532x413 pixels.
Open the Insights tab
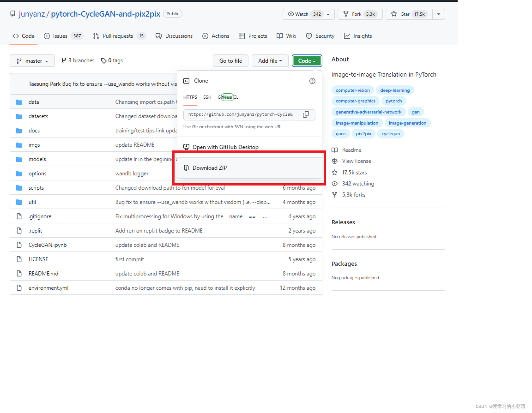(358, 36)
